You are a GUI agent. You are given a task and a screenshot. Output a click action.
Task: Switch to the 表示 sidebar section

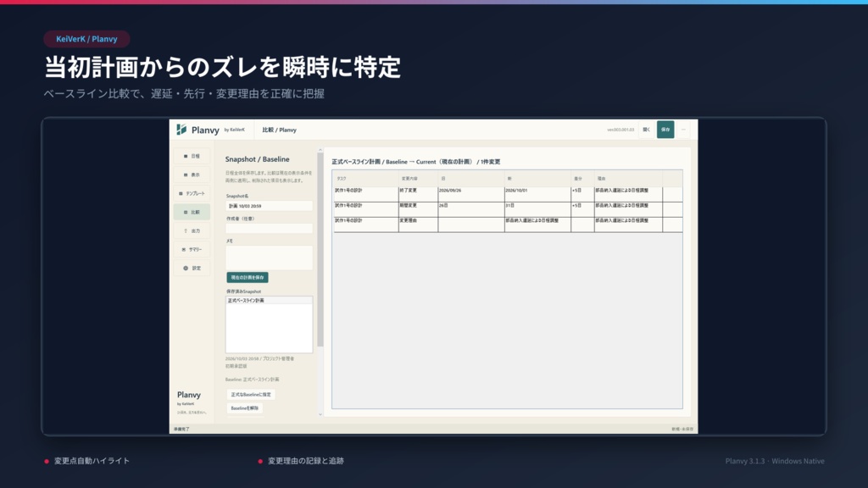(192, 175)
